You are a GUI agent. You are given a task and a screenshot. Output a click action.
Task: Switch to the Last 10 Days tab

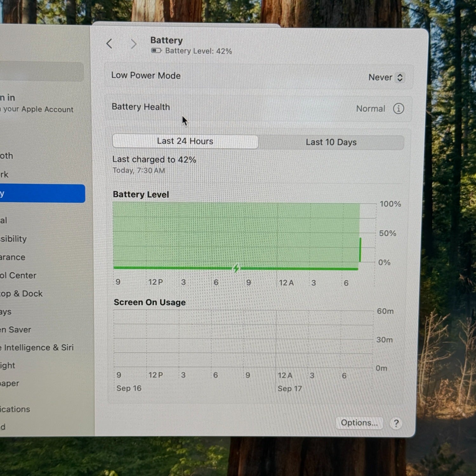[331, 142]
